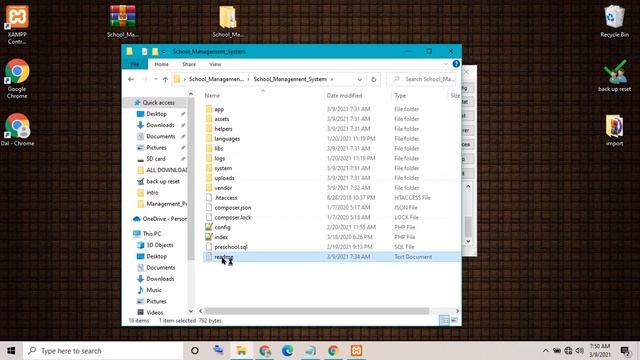The image size is (640, 360).
Task: Open the File menu tab
Action: 134,64
